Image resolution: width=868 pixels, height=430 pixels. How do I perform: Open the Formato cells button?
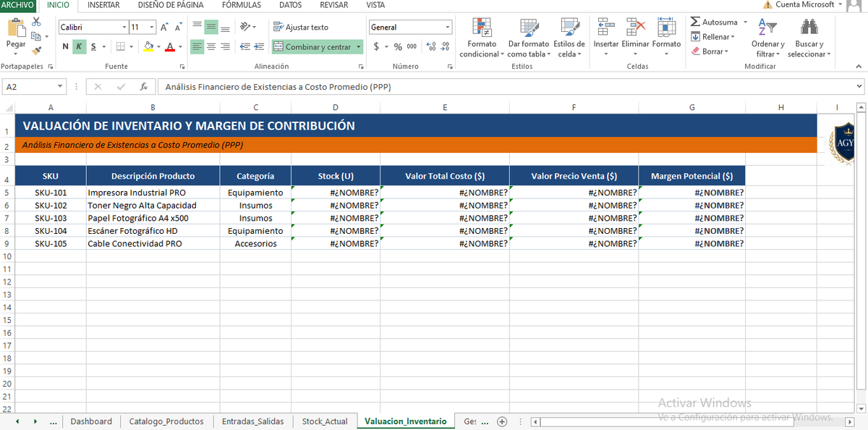666,38
